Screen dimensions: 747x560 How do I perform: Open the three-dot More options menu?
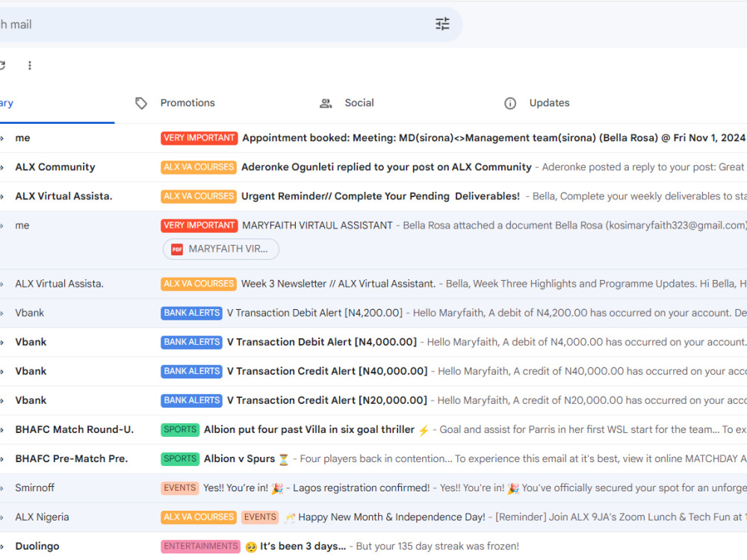[x=30, y=65]
